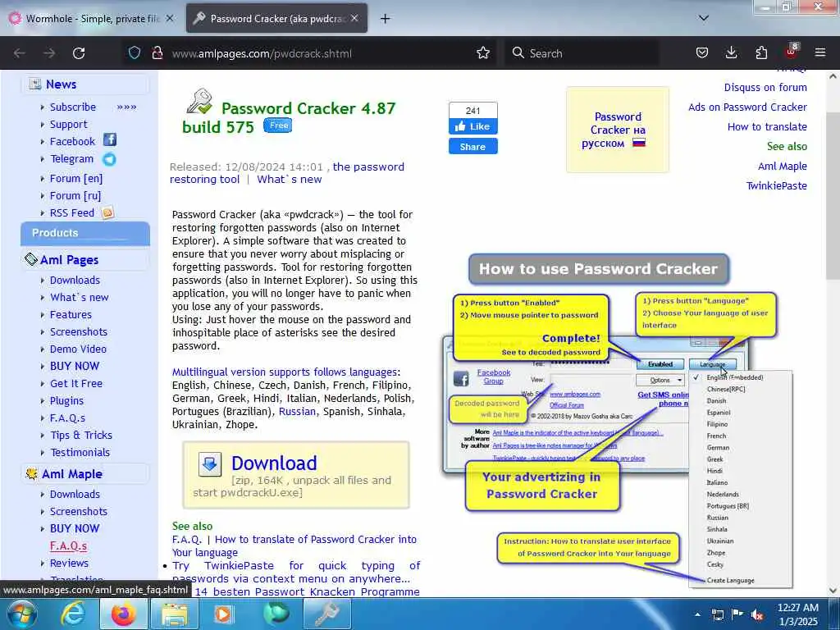
Task: Open Firefox from the taskbar
Action: pos(123,614)
